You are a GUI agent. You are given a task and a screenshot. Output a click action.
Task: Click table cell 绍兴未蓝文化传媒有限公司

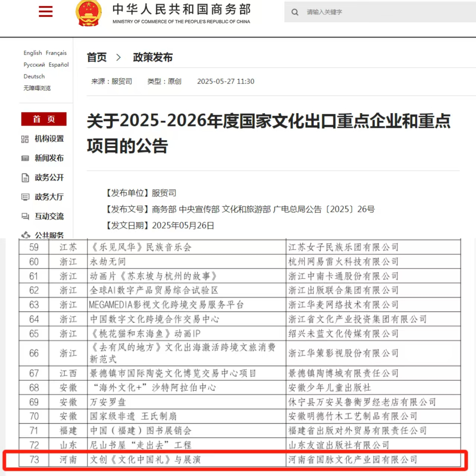373,334
